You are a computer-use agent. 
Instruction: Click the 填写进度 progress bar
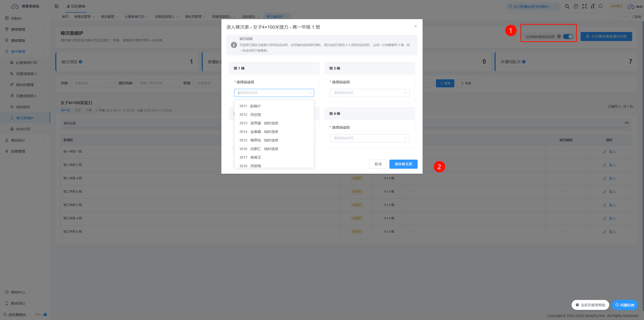click(346, 128)
